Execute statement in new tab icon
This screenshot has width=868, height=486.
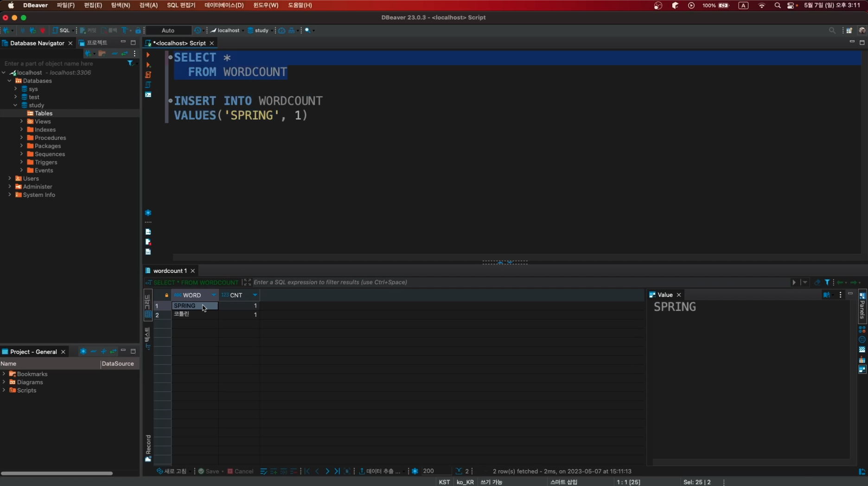148,65
